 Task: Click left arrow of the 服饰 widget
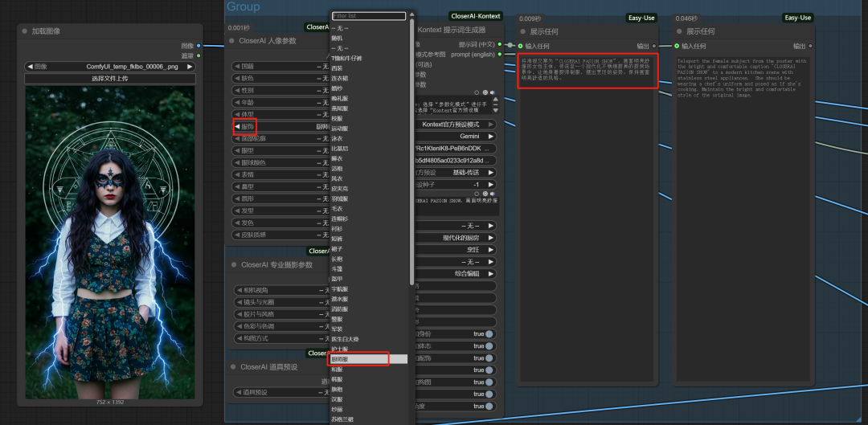tap(237, 127)
